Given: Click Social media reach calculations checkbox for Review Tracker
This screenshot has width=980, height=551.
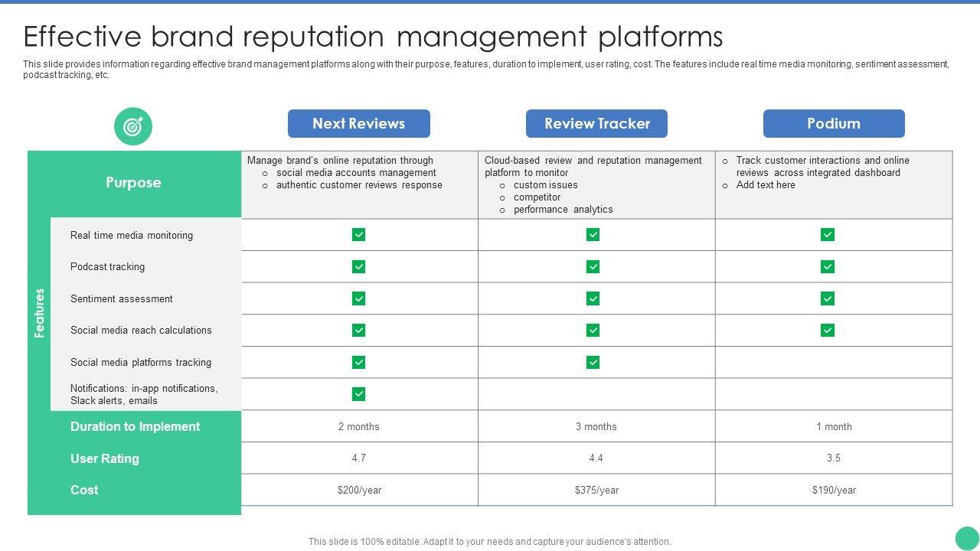Looking at the screenshot, I should tap(593, 330).
